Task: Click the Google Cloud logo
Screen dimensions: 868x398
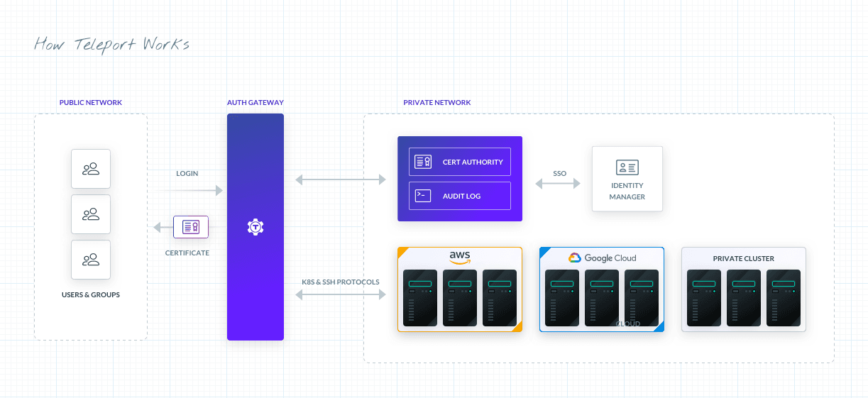Action: 602,258
